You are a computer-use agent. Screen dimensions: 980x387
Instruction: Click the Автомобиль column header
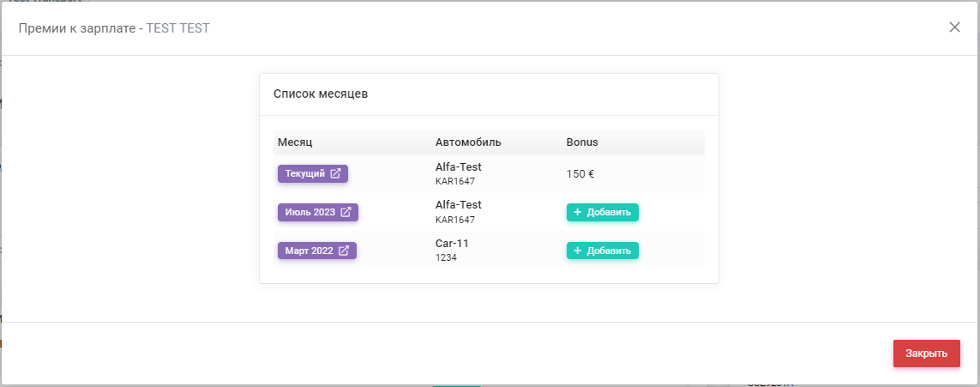468,142
